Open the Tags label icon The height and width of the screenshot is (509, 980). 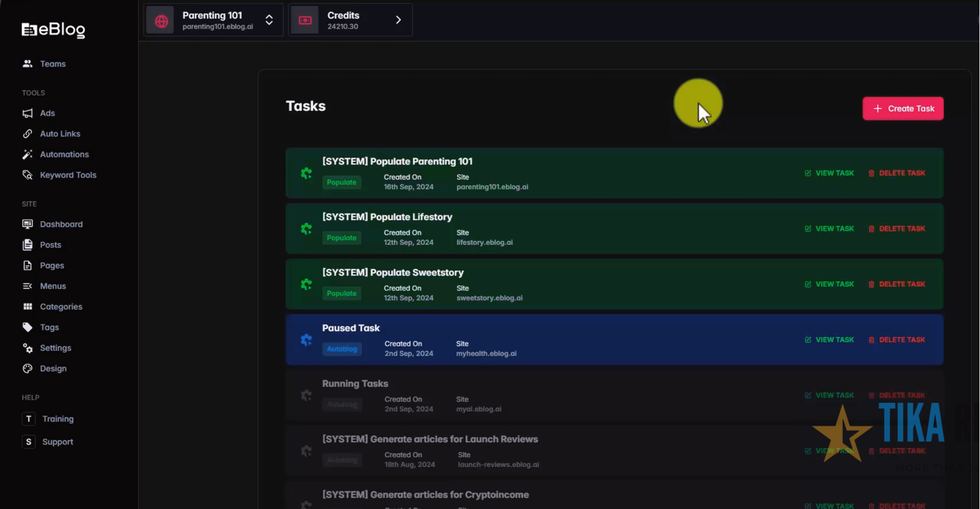click(x=28, y=327)
